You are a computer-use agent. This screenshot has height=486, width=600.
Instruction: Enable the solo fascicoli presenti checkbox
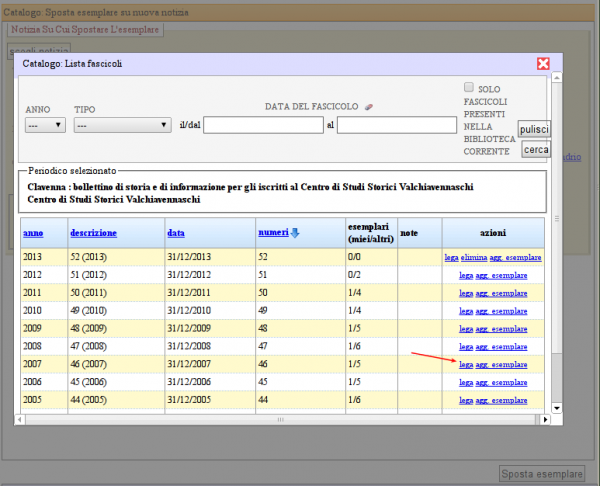tap(469, 89)
